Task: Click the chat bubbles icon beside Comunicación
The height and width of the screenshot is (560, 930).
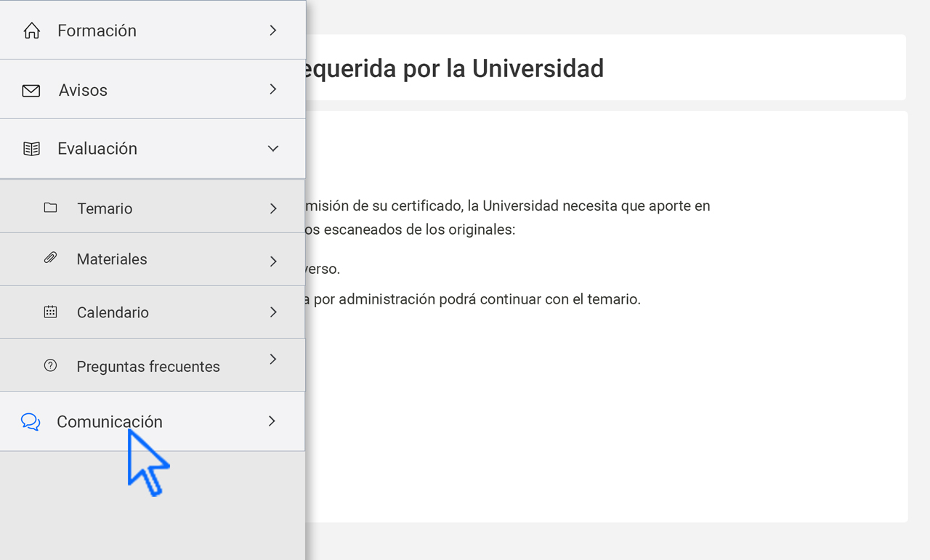Action: pyautogui.click(x=31, y=422)
